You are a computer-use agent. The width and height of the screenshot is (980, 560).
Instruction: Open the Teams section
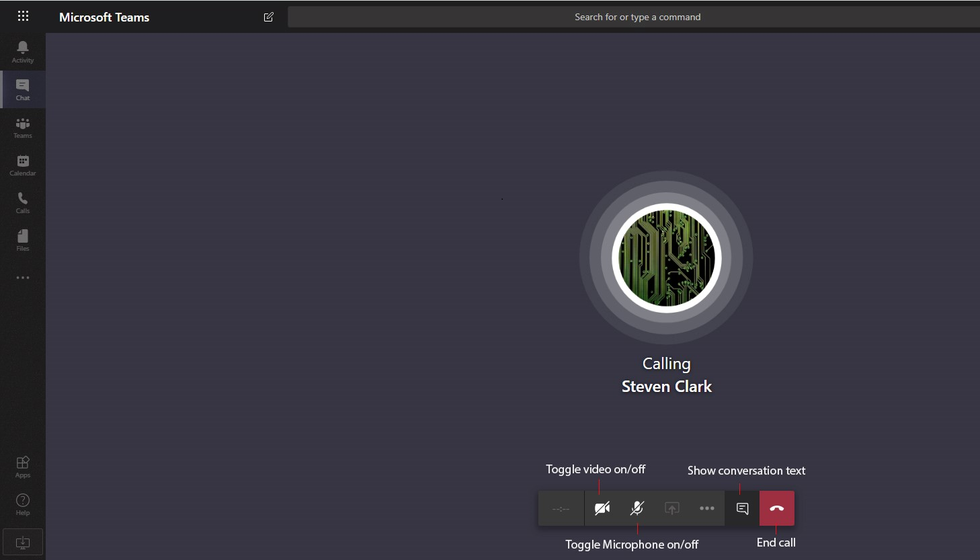23,127
